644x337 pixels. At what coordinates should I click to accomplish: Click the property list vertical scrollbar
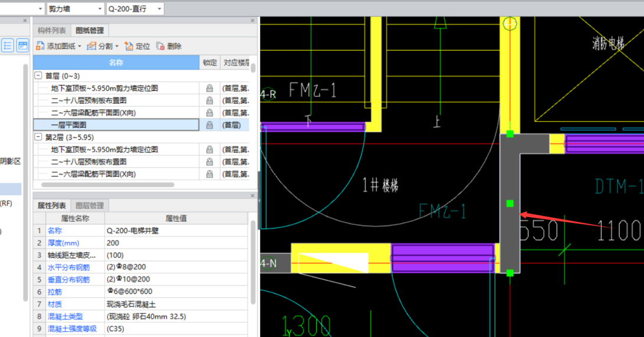tap(253, 263)
